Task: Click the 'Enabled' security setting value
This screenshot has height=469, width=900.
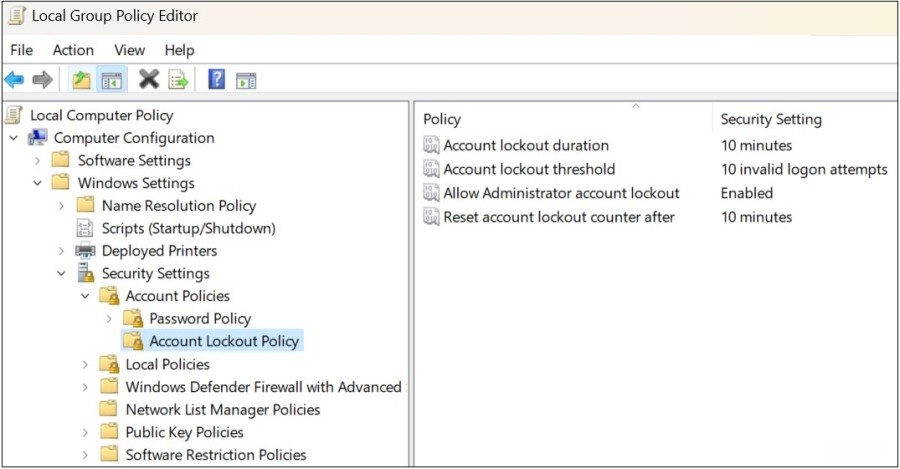Action: (747, 193)
